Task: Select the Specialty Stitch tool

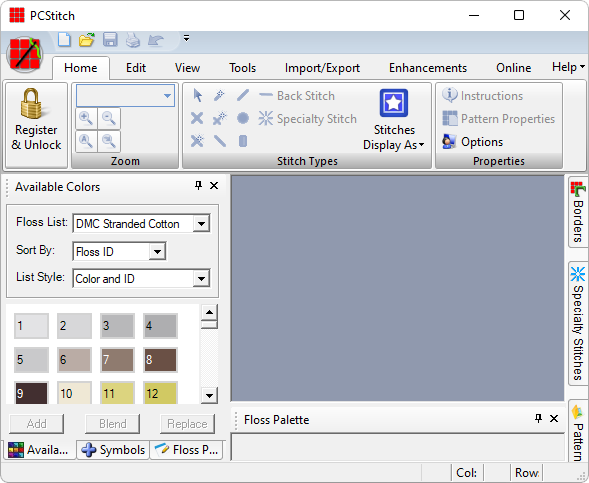Action: click(308, 119)
